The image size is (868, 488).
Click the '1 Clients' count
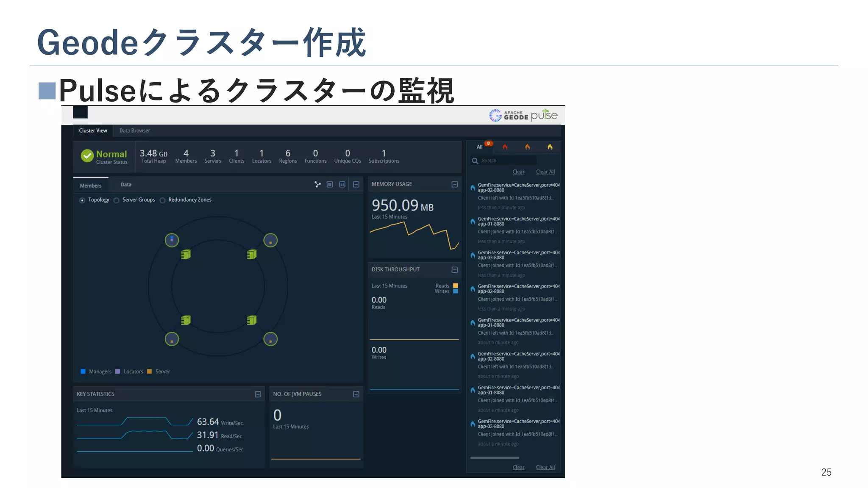tap(236, 156)
